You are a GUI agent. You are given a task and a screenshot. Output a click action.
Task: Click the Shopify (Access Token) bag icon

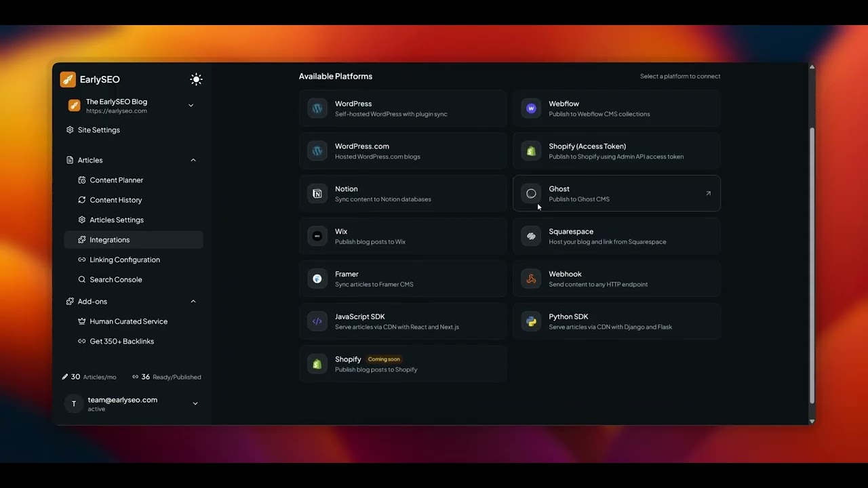coord(531,151)
